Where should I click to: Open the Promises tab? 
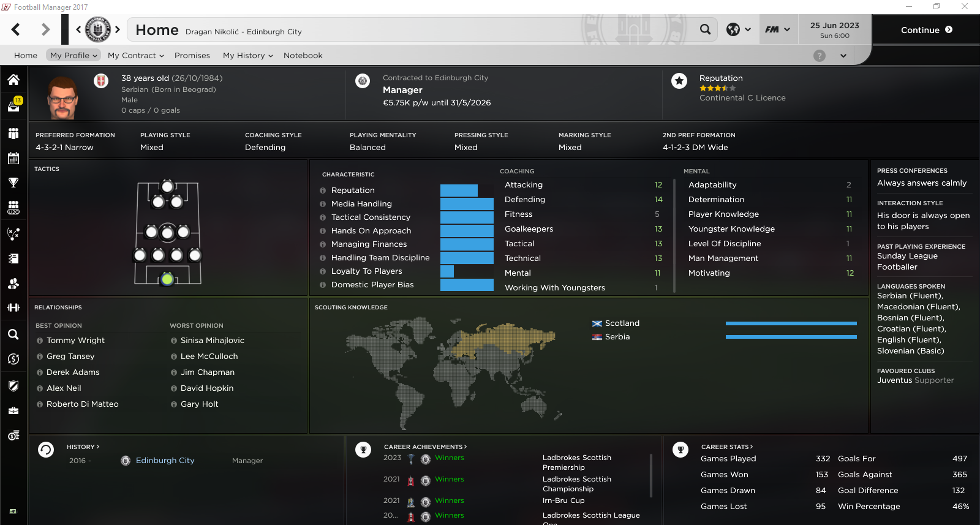click(192, 55)
